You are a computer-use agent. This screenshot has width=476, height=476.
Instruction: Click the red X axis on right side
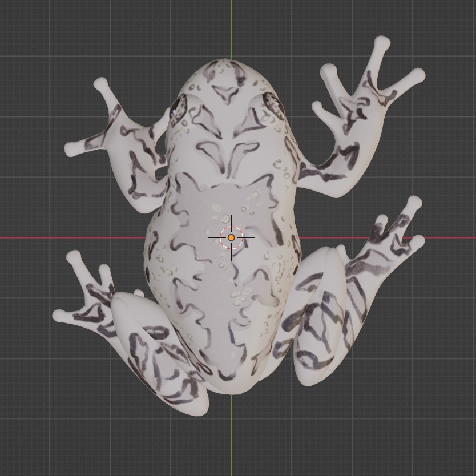[451, 238]
